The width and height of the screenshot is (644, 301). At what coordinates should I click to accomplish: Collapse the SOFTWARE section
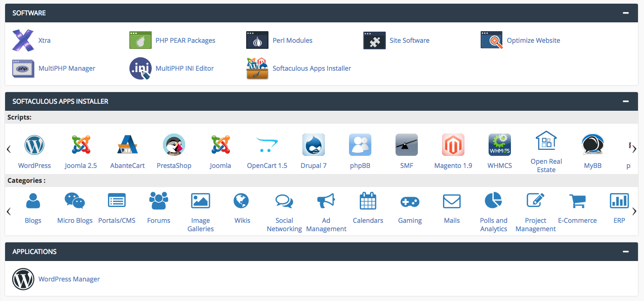point(626,13)
